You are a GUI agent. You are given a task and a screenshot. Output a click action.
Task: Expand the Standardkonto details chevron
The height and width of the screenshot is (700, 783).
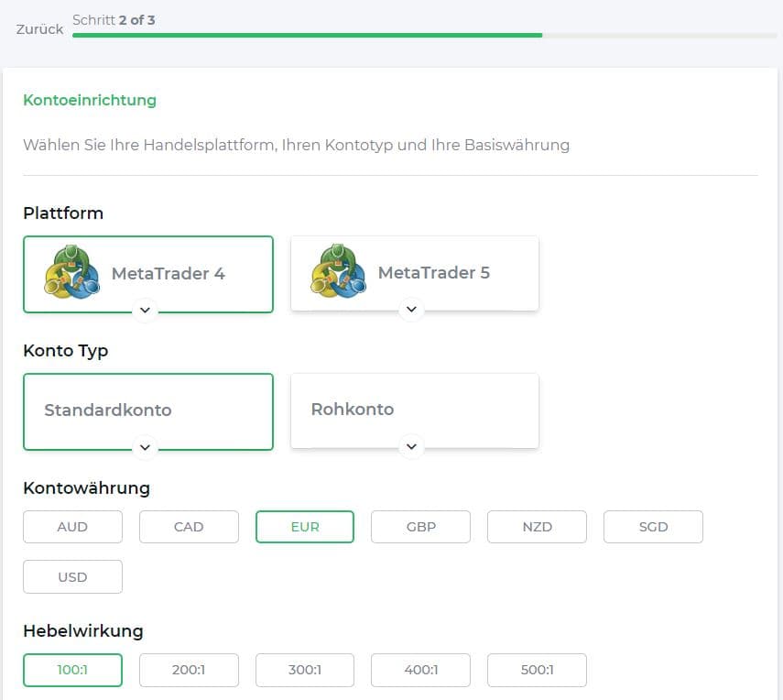(145, 447)
